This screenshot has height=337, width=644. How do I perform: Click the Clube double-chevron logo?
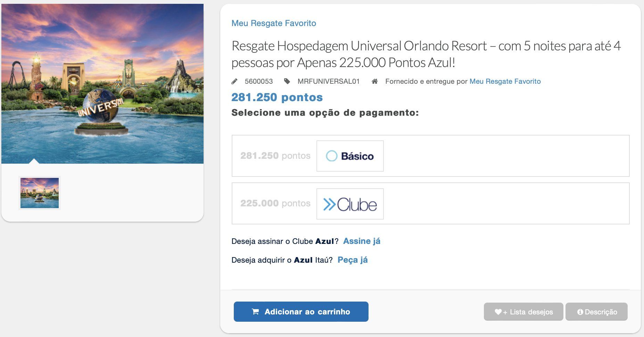point(329,204)
